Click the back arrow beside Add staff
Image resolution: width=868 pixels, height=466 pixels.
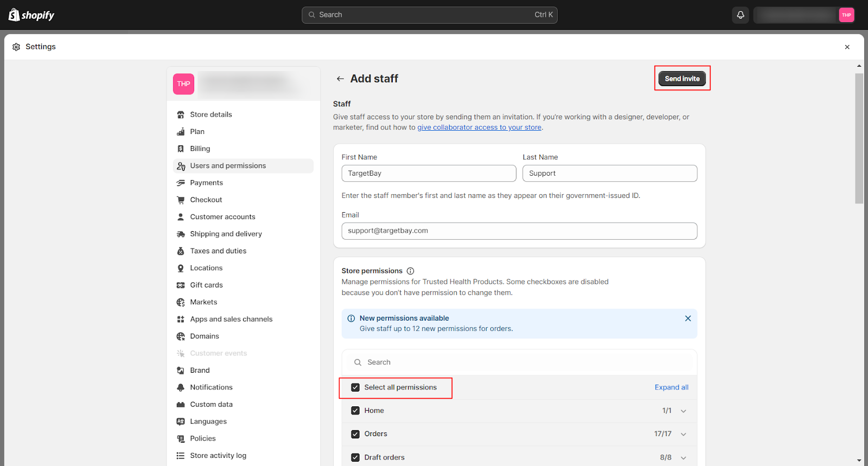340,79
